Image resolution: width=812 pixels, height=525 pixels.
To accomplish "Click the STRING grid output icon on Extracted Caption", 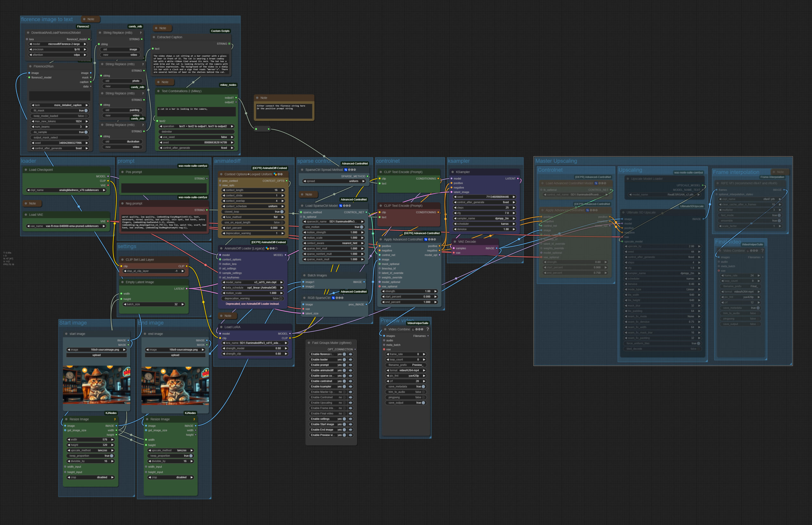I will (229, 44).
